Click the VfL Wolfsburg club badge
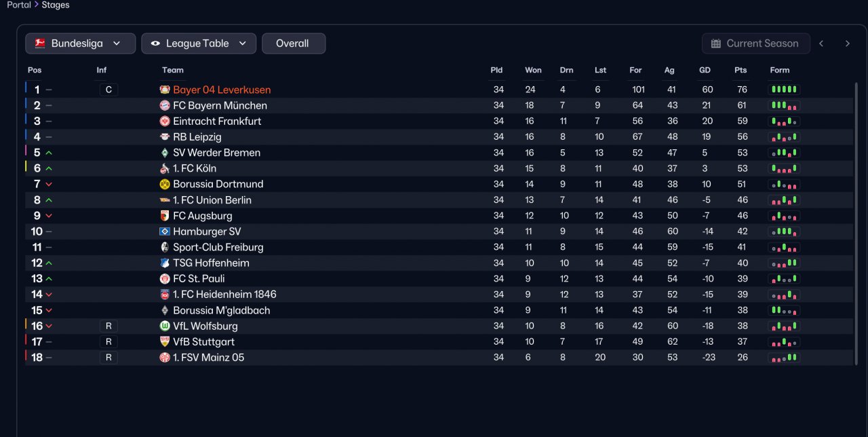 click(165, 326)
